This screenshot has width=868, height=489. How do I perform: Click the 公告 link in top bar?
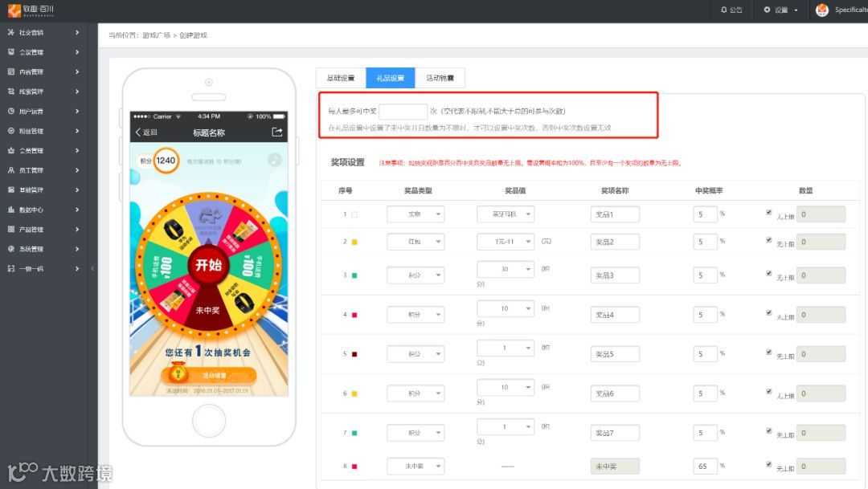(731, 10)
